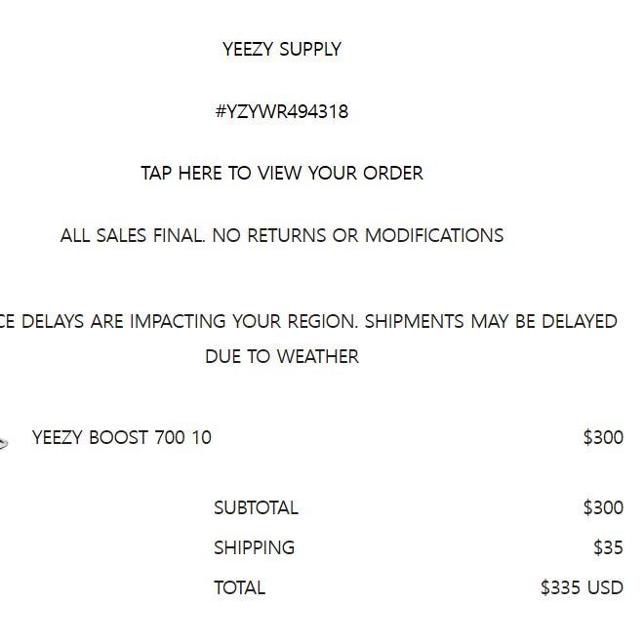Click the YEEZY BOOST 700 product name
The image size is (644, 644).
pos(109,437)
